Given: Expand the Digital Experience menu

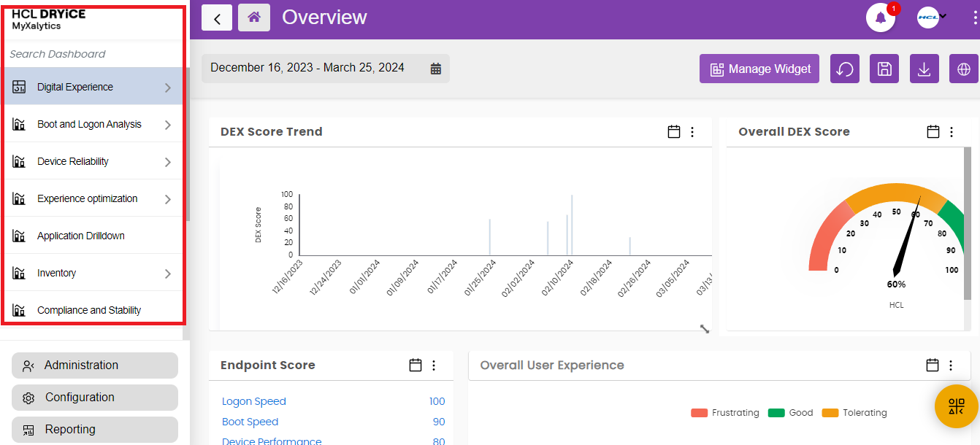Looking at the screenshot, I should pyautogui.click(x=167, y=88).
